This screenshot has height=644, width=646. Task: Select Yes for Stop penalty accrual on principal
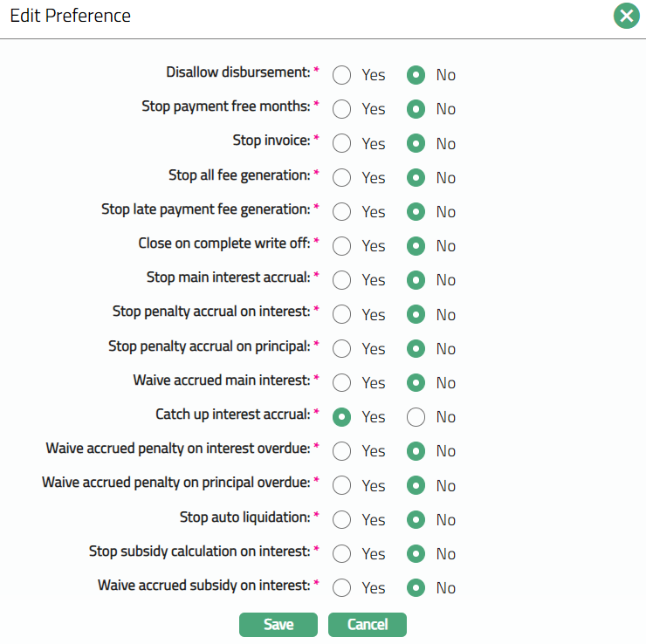[x=342, y=349]
